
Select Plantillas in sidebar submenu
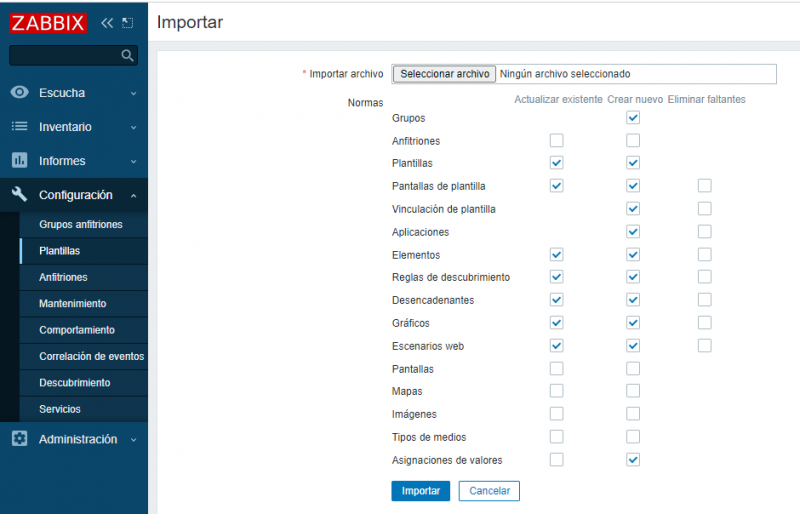(84, 251)
